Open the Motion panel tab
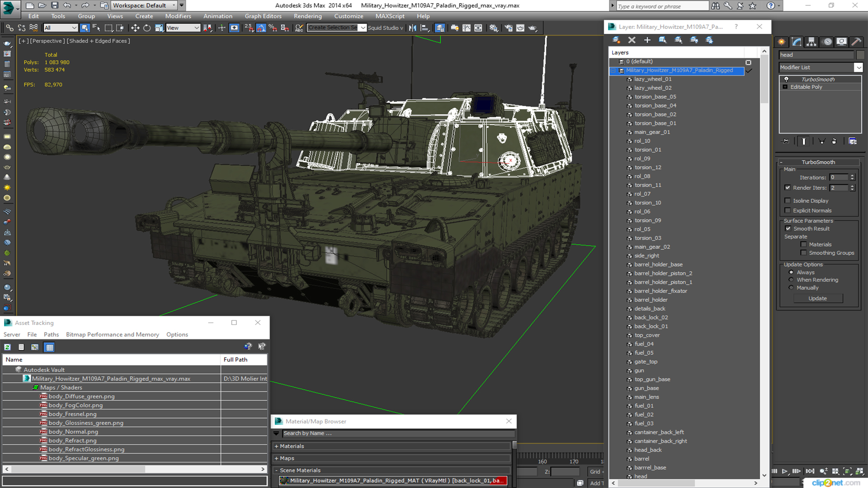The image size is (868, 488). pyautogui.click(x=827, y=42)
